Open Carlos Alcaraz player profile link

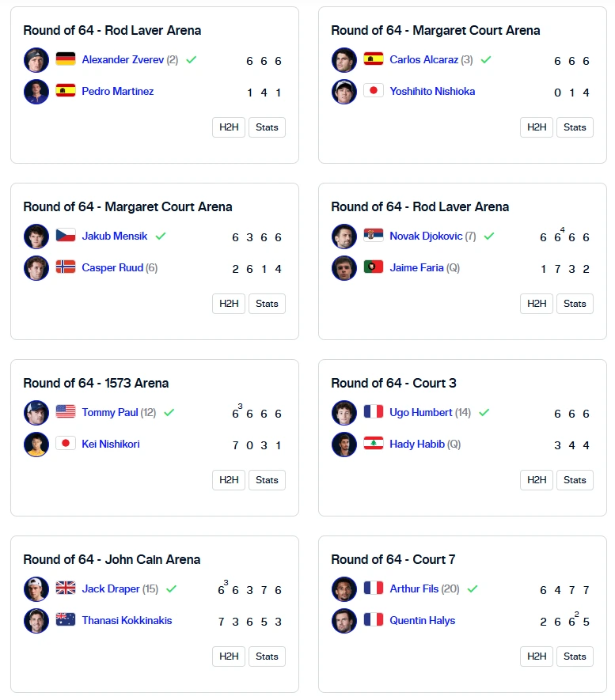coord(423,59)
